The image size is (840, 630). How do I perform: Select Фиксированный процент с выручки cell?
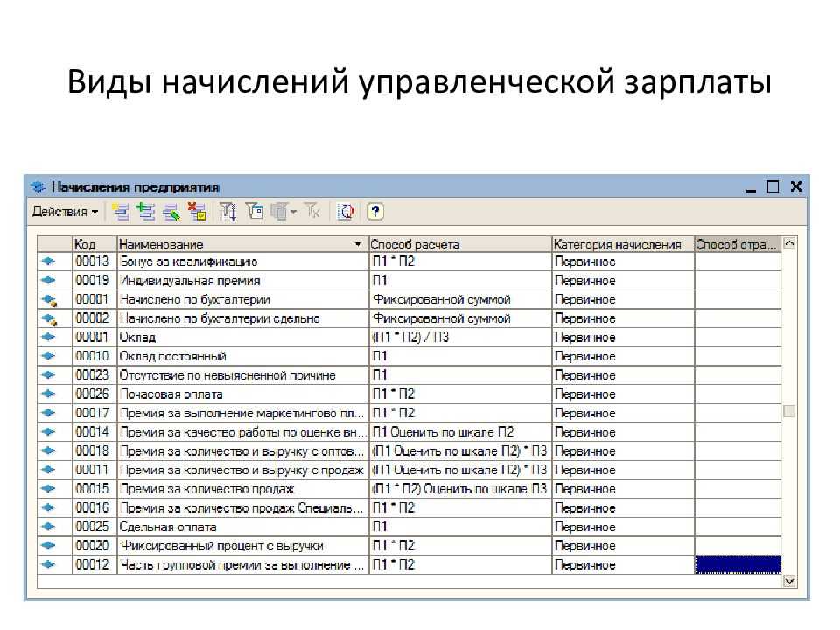(x=242, y=546)
